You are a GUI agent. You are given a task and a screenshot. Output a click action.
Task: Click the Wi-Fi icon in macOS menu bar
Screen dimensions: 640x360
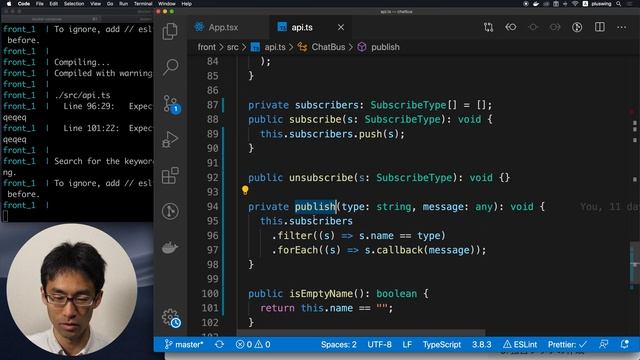point(575,4)
